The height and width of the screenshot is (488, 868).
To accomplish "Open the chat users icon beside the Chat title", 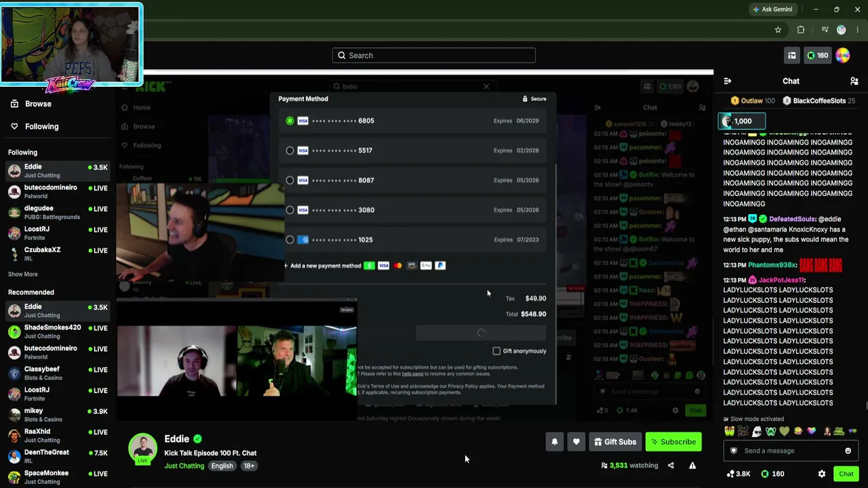I will pos(854,81).
